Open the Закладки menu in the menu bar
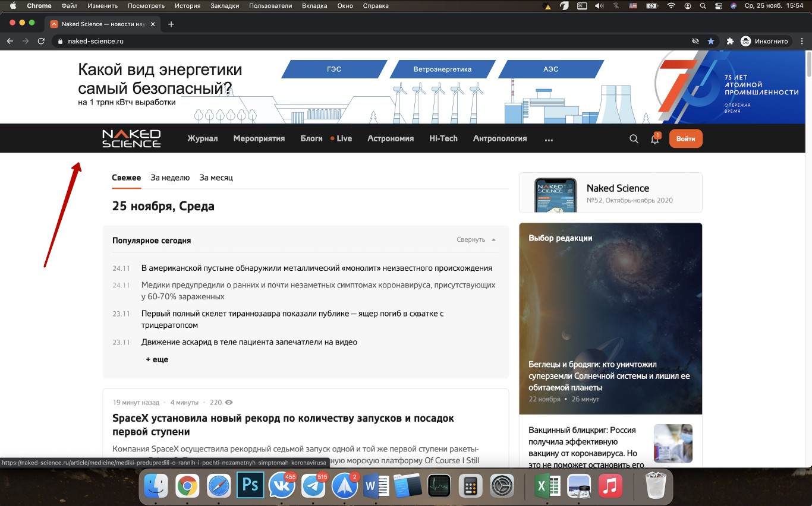The height and width of the screenshot is (506, 812). [225, 6]
